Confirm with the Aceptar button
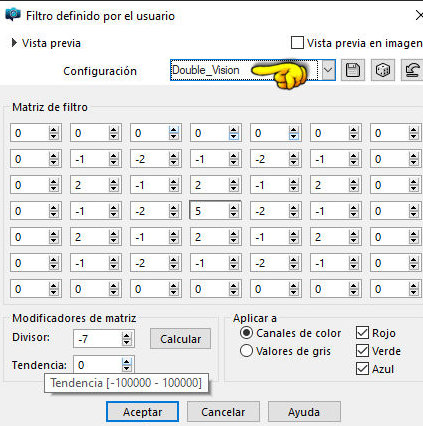The width and height of the screenshot is (423, 426). (142, 412)
